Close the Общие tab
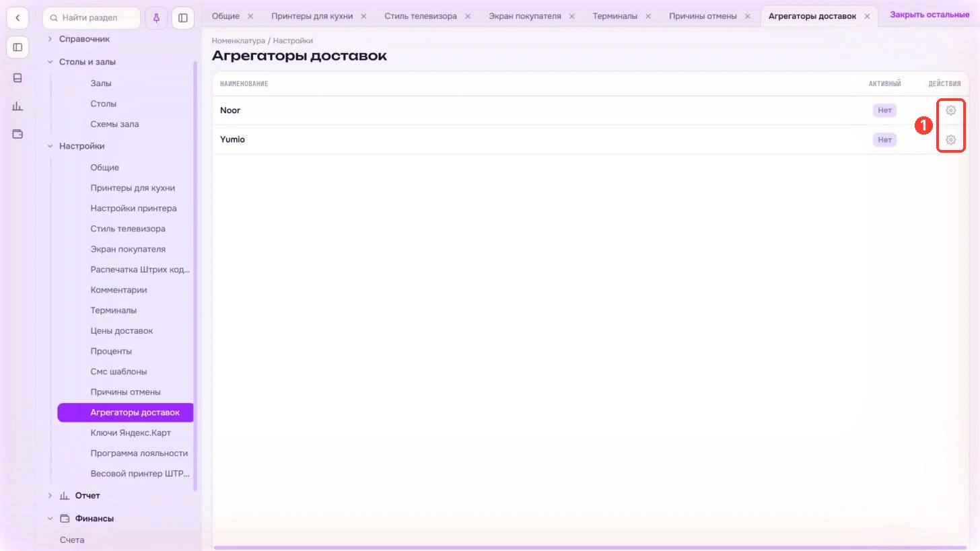The image size is (980, 551). (x=250, y=16)
